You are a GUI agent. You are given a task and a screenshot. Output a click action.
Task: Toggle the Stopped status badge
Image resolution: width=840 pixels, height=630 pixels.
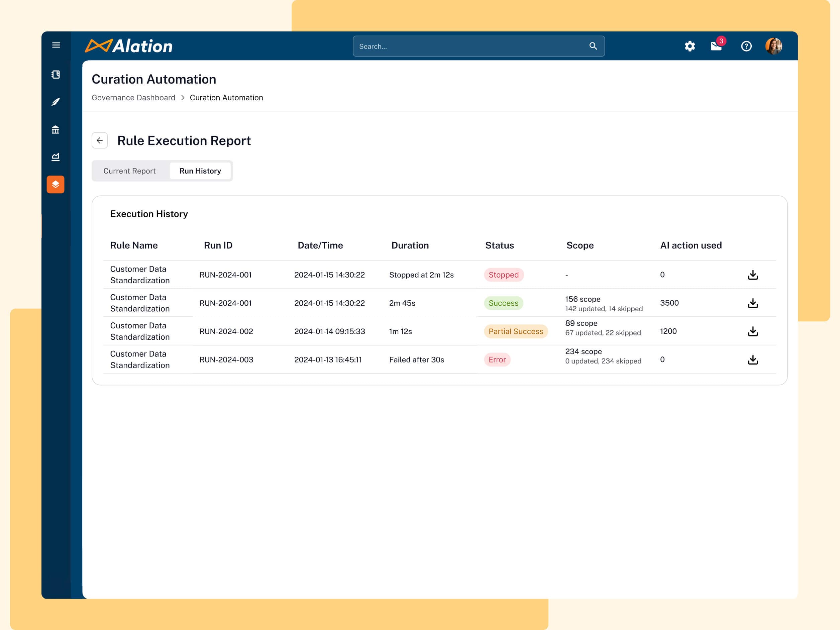pos(504,275)
